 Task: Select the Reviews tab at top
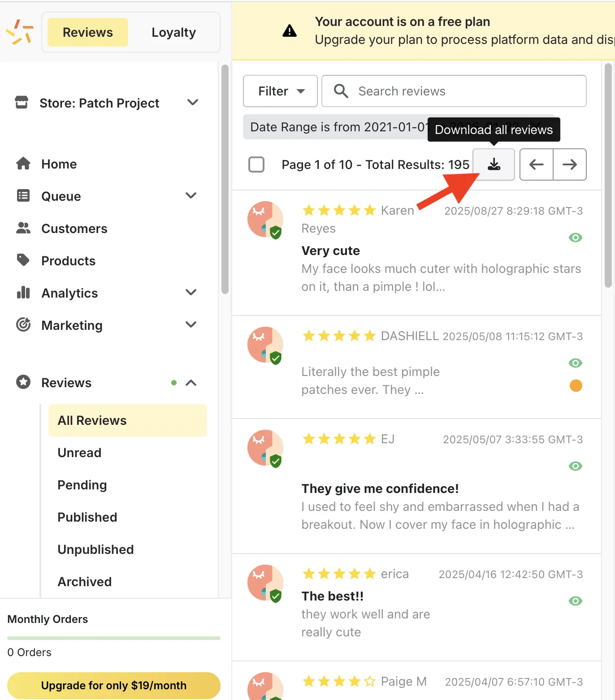click(88, 32)
